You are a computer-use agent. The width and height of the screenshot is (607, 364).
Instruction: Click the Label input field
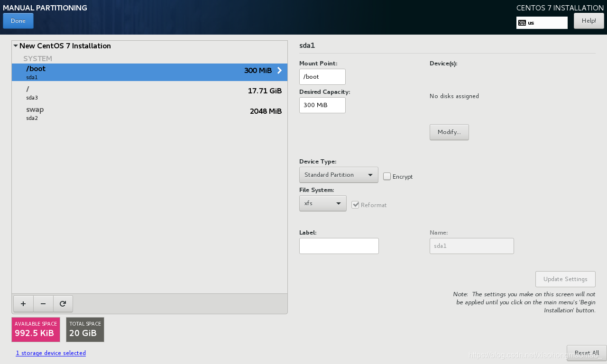pos(339,246)
